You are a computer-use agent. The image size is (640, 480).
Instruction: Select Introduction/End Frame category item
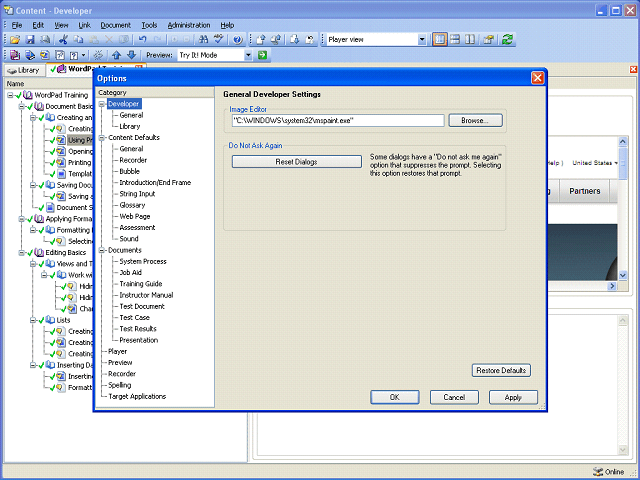pos(155,183)
